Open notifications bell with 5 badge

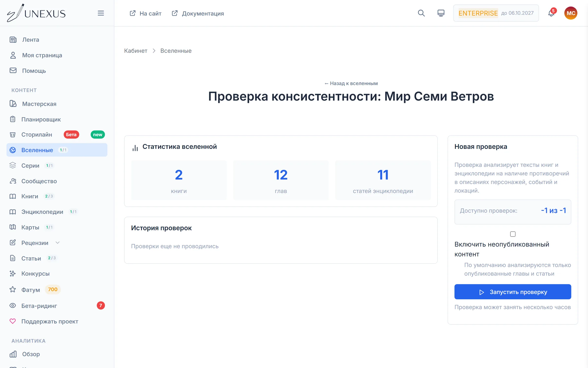tap(551, 13)
